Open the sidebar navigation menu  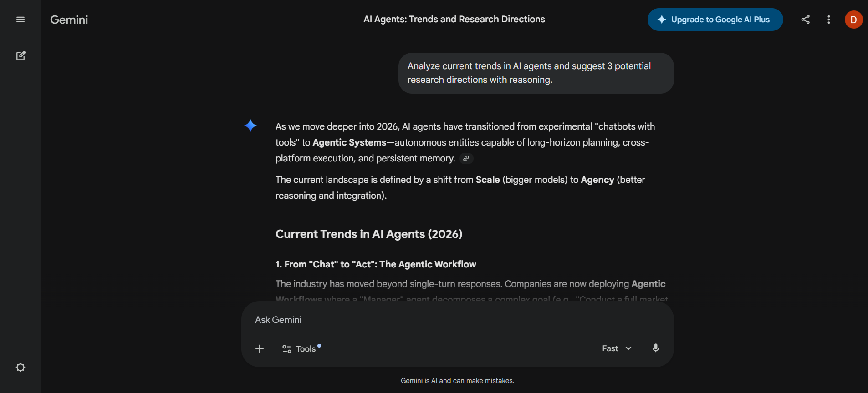[x=20, y=19]
